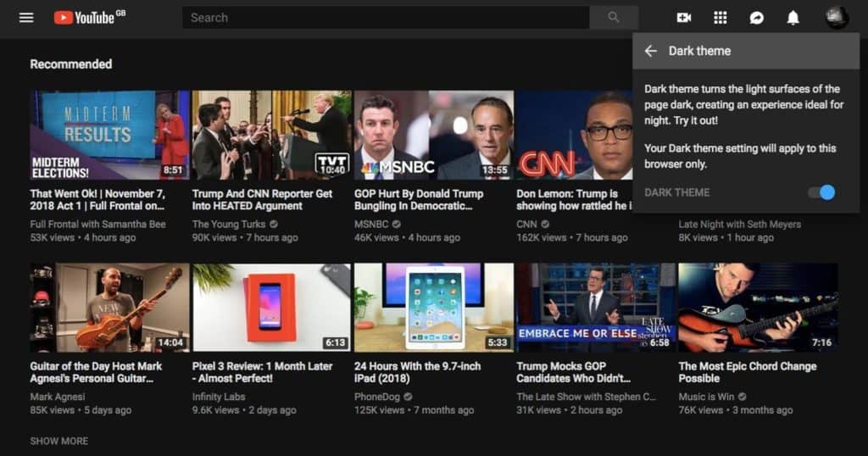The width and height of the screenshot is (868, 456).
Task: Click the '53K views • 4 hours ago' text
Action: click(x=83, y=237)
